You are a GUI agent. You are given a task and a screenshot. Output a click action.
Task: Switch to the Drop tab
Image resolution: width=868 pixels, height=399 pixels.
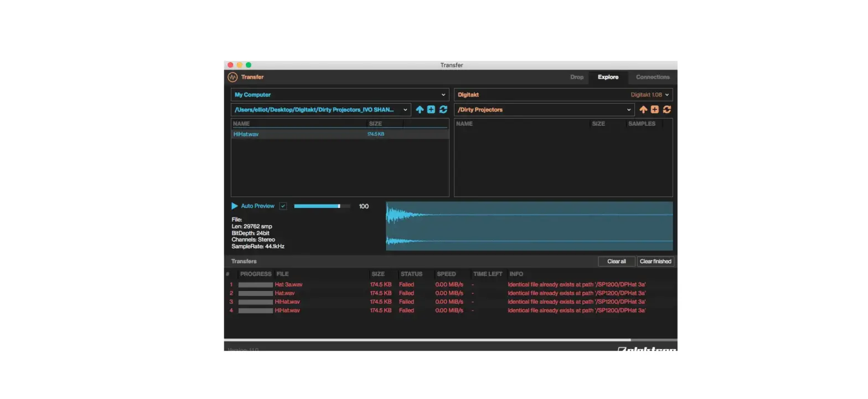(x=577, y=77)
